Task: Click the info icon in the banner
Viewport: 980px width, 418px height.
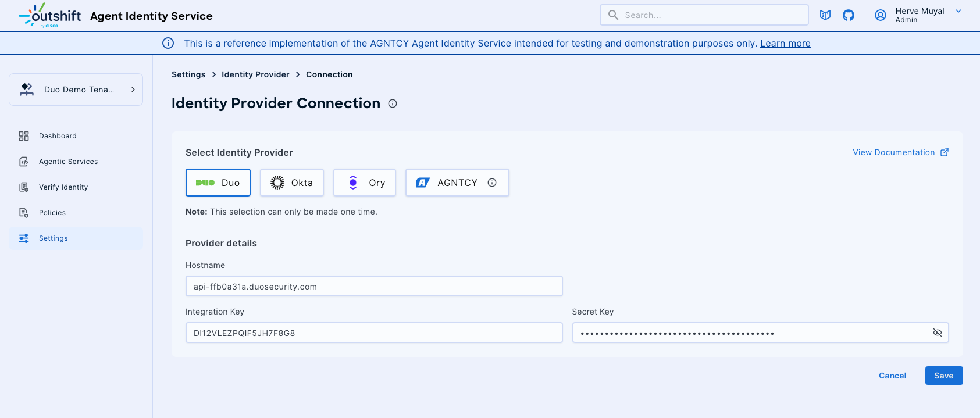Action: coord(168,43)
